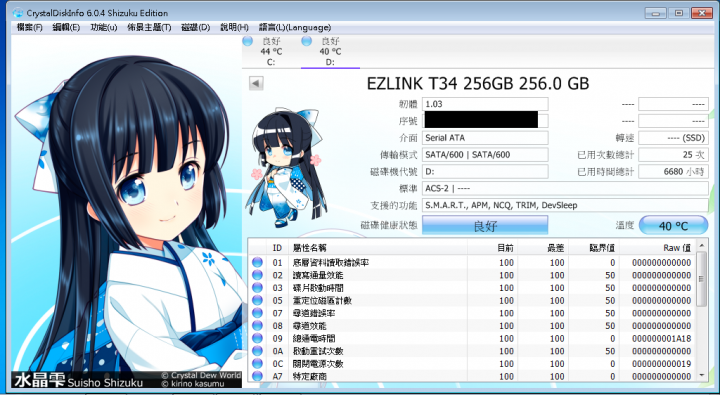This screenshot has width=720, height=395.
Task: Click the drive letter field showing D:
Action: click(x=485, y=172)
